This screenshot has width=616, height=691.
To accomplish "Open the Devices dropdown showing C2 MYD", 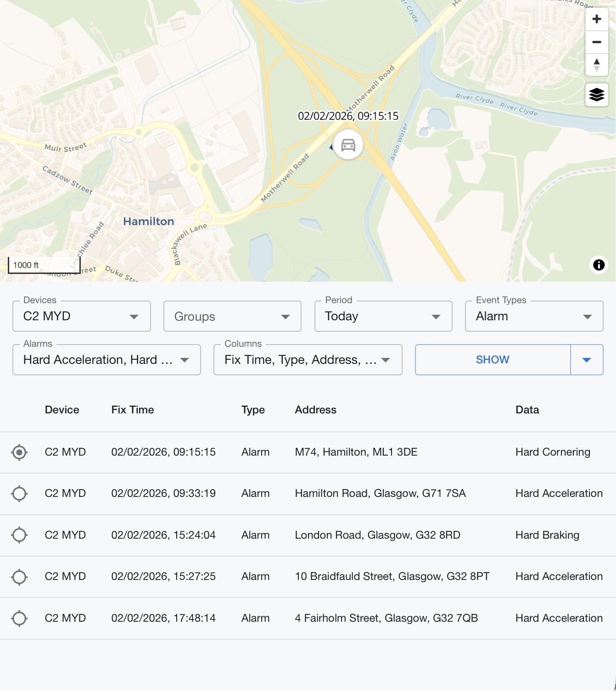I will pos(82,316).
